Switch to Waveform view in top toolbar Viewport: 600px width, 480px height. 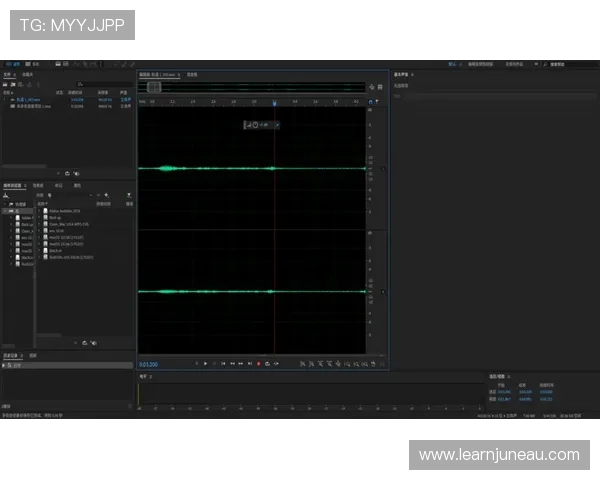12,64
